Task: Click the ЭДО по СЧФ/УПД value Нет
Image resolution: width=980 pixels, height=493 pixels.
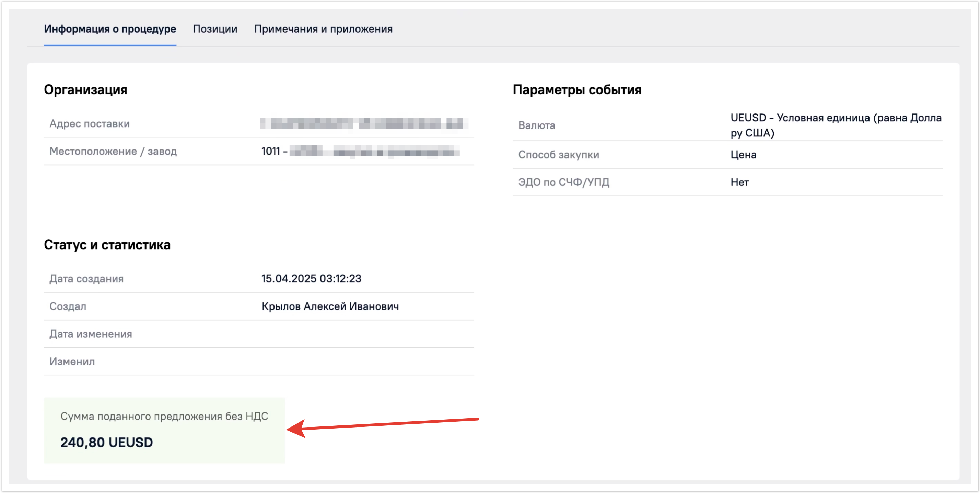Action: 739,182
